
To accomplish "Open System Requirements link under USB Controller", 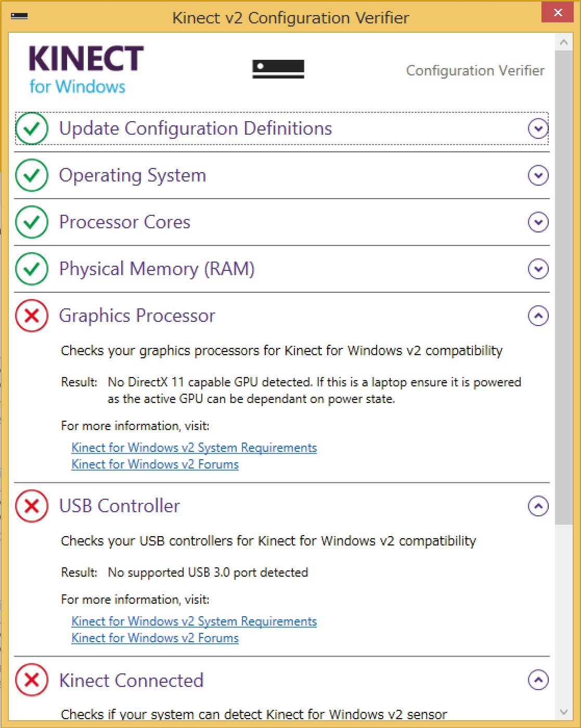I will pyautogui.click(x=194, y=621).
